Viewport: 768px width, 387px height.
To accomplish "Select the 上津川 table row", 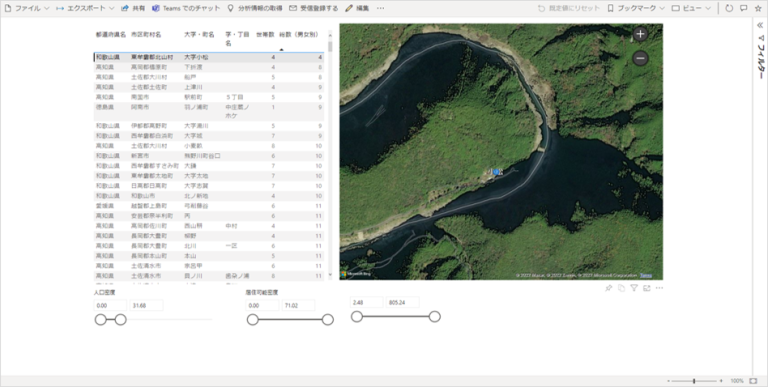I will pyautogui.click(x=209, y=87).
